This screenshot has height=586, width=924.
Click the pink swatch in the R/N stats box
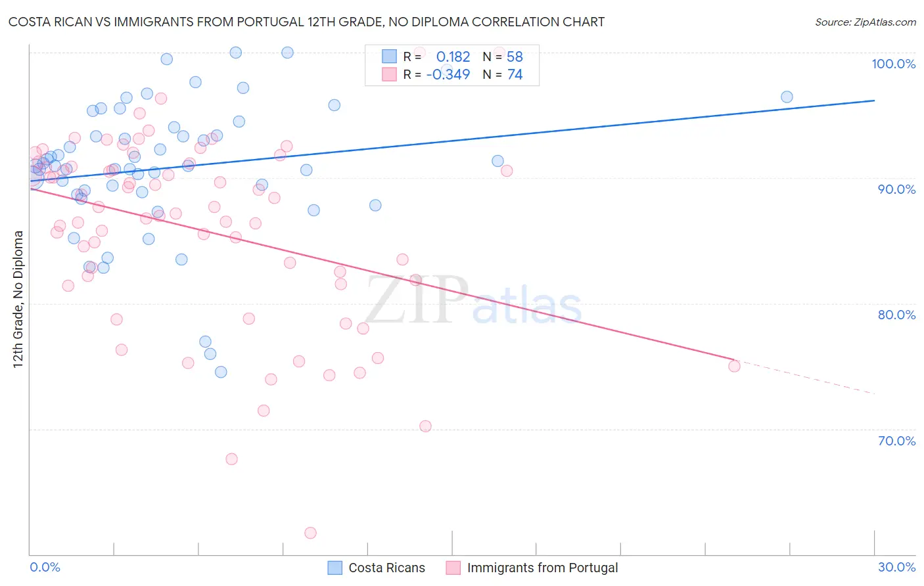[390, 74]
